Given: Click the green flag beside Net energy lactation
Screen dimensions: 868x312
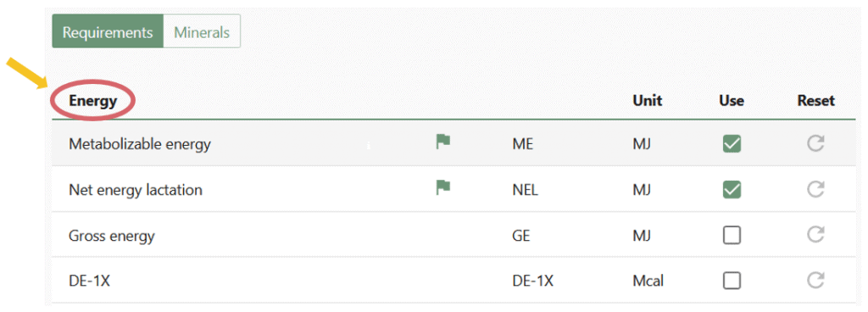Looking at the screenshot, I should (x=442, y=188).
